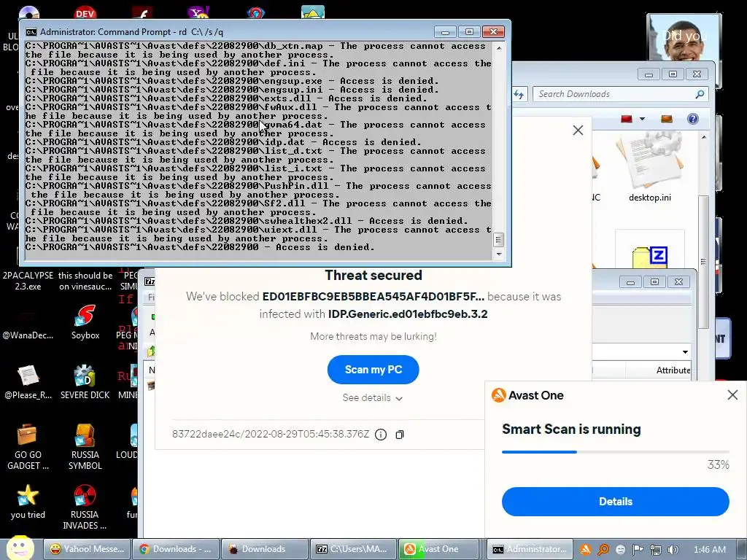
Task: Click the volume speaker tray icon
Action: click(673, 550)
